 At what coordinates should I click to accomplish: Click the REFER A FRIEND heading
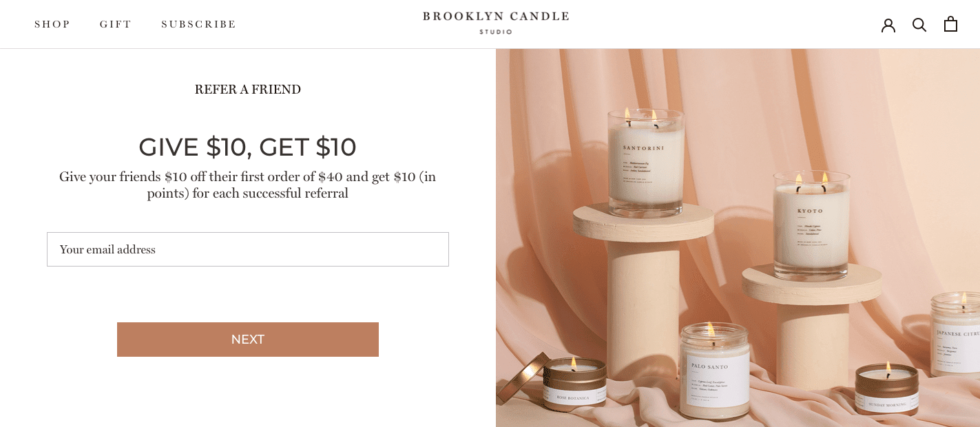248,90
